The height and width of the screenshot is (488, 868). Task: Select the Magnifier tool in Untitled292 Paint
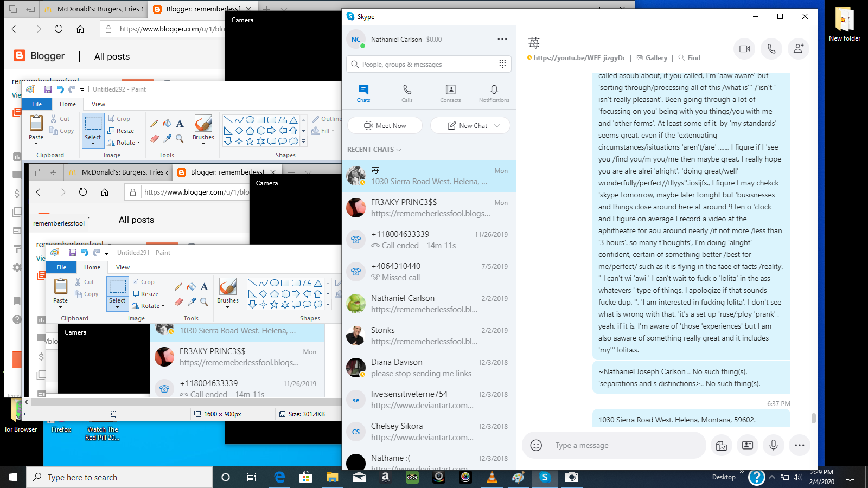[180, 139]
